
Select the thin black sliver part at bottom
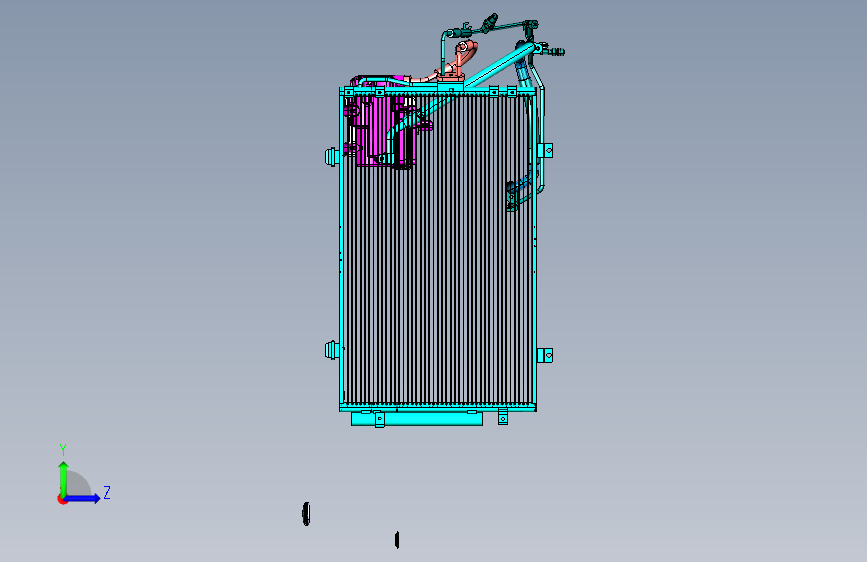point(397,540)
